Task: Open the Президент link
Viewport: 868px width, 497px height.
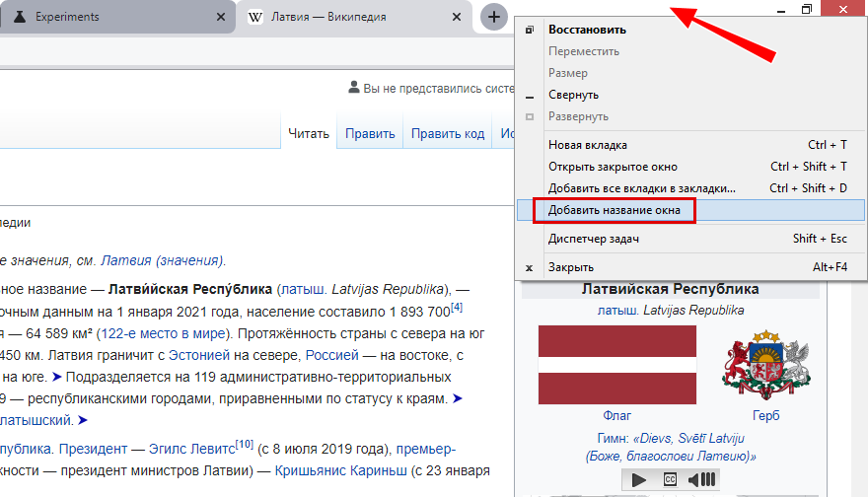Action: [x=93, y=449]
